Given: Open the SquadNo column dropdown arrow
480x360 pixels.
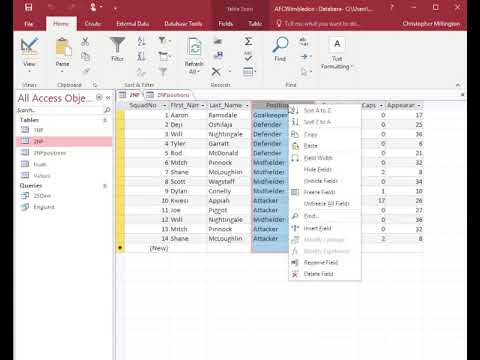Looking at the screenshot, I should (x=164, y=105).
